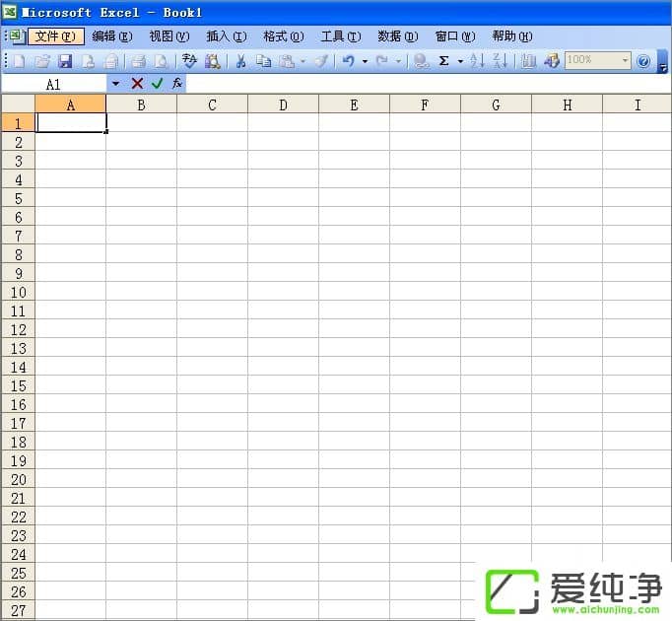Run the Spelling check icon

tap(189, 61)
